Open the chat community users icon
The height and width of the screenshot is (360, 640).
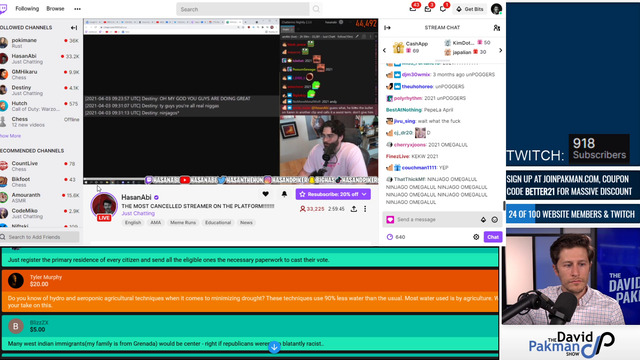click(x=497, y=28)
